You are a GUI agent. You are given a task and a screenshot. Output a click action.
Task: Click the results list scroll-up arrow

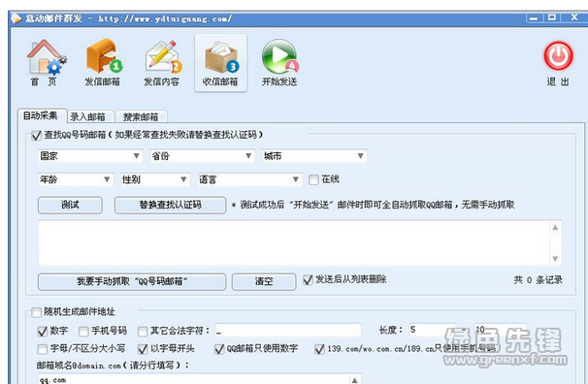[555, 228]
